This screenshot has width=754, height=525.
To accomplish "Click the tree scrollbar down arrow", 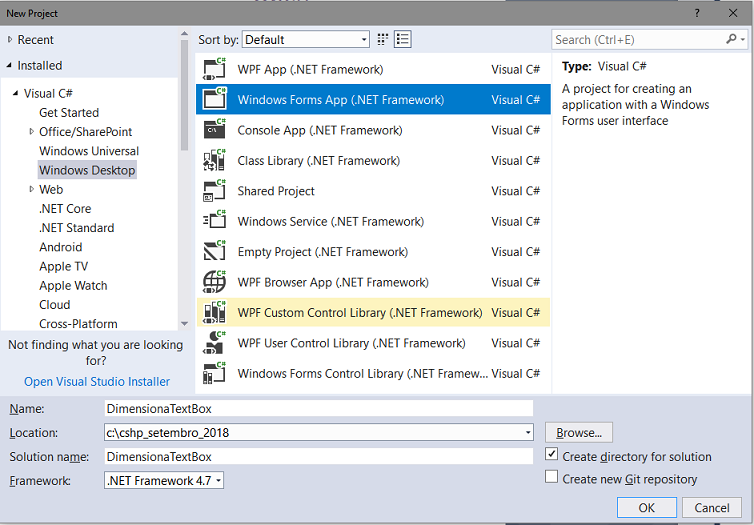I will click(185, 324).
